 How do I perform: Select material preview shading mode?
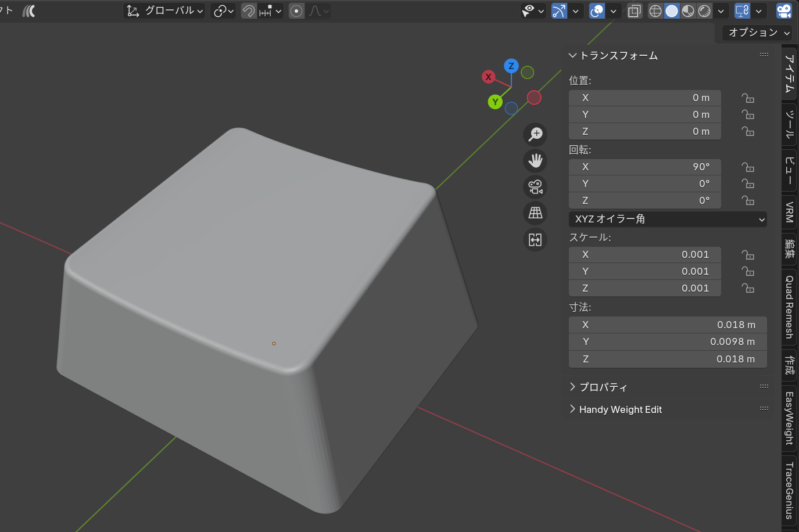click(x=688, y=11)
